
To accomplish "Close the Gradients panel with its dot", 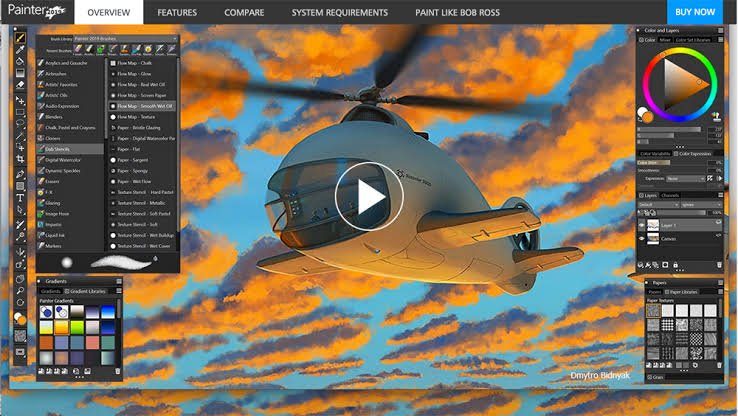I will pos(39,281).
